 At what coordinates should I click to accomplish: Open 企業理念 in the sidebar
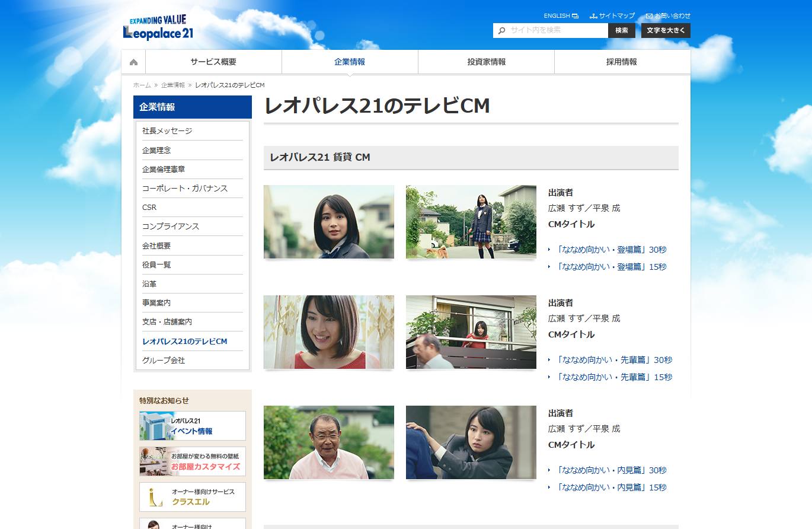[x=193, y=151]
